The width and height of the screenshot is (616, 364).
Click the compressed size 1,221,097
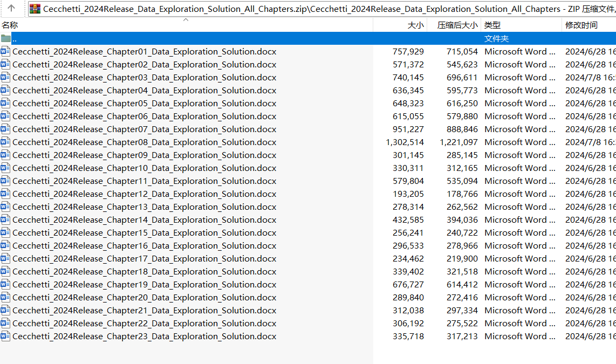point(458,142)
